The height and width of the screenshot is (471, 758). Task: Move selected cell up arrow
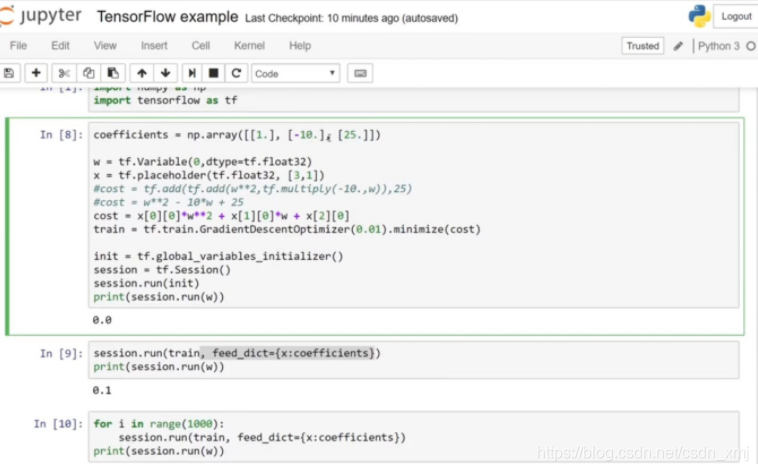pyautogui.click(x=142, y=73)
